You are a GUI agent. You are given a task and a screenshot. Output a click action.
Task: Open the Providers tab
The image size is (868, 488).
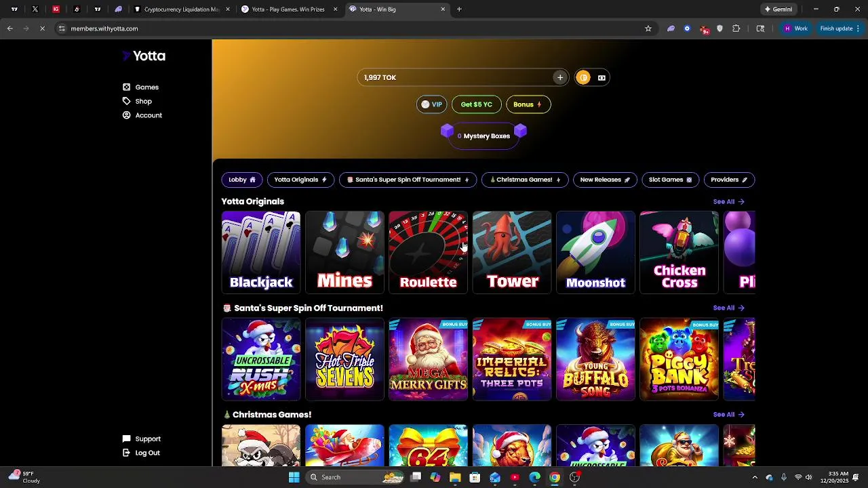pos(729,180)
